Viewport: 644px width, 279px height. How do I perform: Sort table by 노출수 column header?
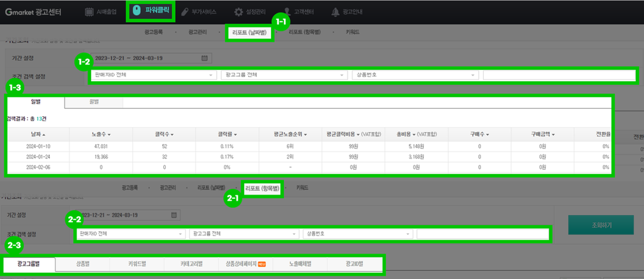[x=101, y=135]
